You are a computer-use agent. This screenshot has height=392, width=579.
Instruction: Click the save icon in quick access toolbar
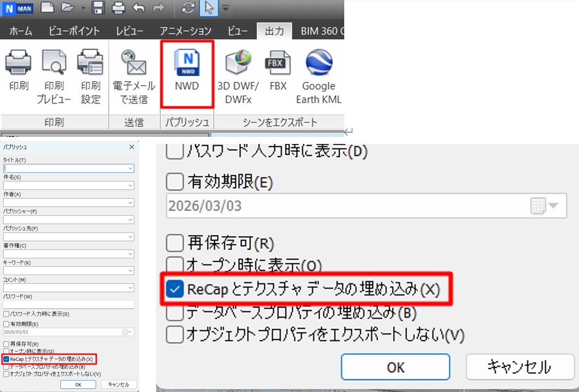[x=98, y=8]
